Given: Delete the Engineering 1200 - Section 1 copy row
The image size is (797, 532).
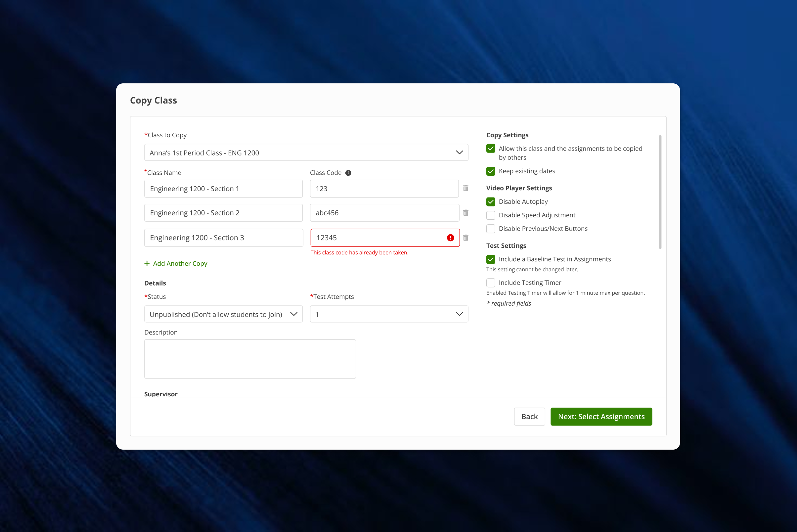Looking at the screenshot, I should click(x=465, y=188).
